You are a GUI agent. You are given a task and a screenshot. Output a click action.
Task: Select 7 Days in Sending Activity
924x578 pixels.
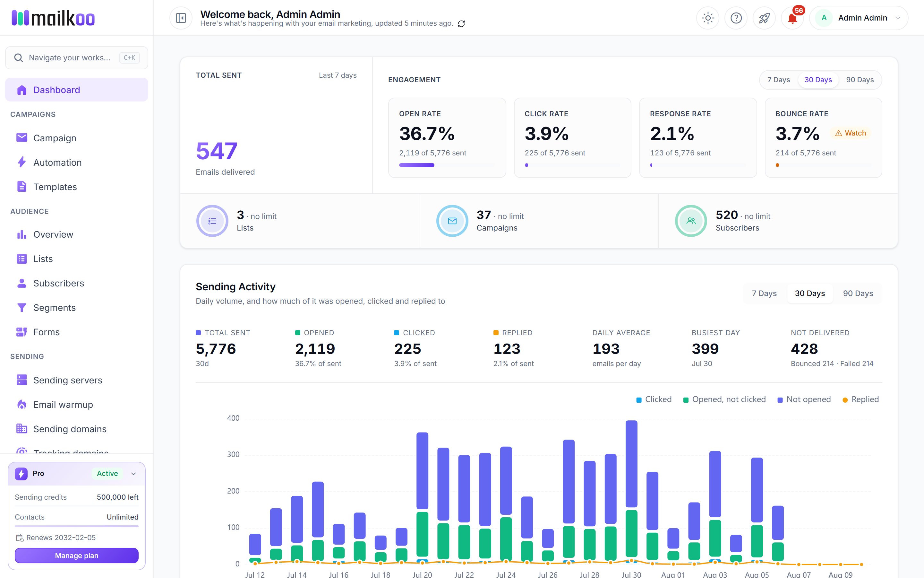click(764, 293)
